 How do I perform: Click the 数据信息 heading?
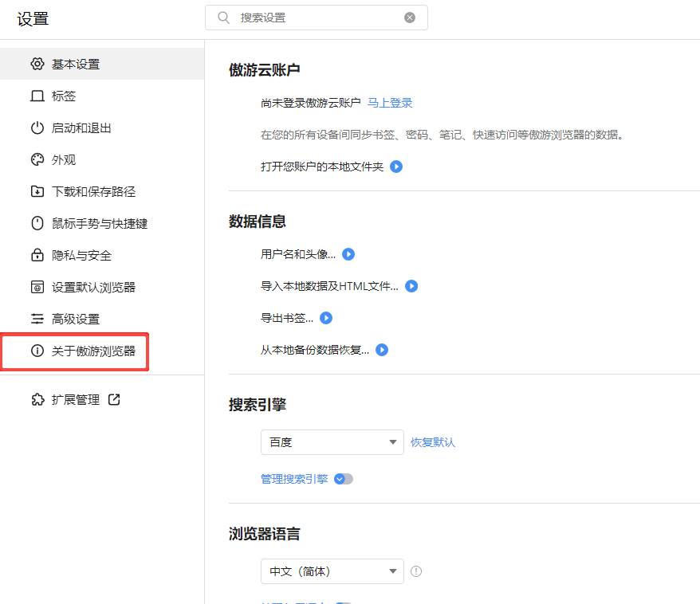pos(258,222)
